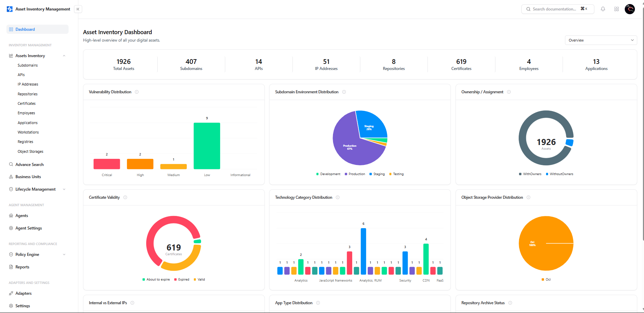Screen dimensions: 644x313
Task: Expand the Lifecycle Management menu
Action: click(x=64, y=189)
